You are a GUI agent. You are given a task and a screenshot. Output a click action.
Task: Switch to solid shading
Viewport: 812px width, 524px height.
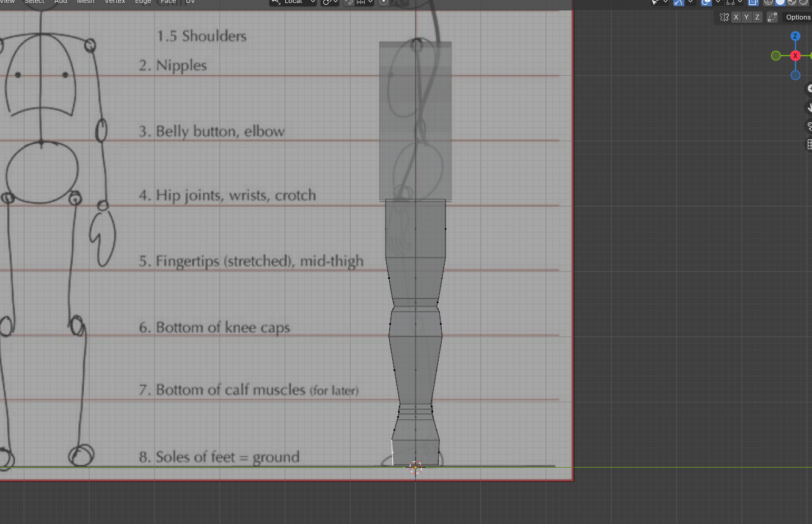tap(780, 2)
